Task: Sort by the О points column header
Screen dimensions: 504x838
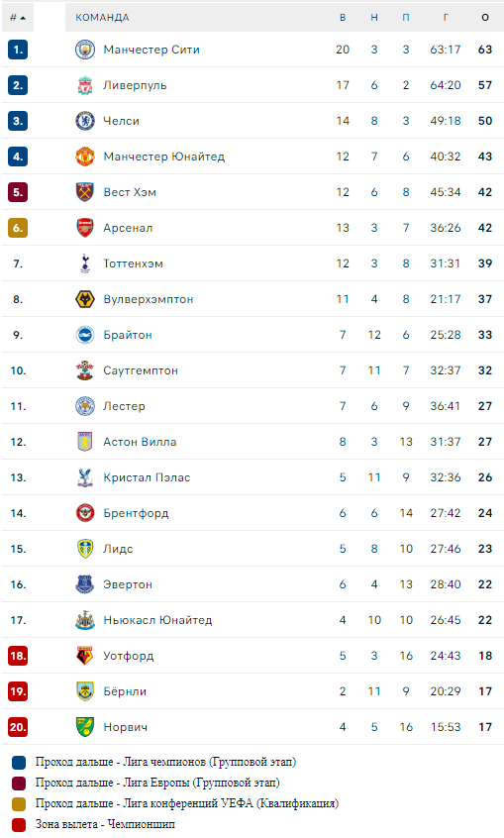Action: click(x=485, y=18)
